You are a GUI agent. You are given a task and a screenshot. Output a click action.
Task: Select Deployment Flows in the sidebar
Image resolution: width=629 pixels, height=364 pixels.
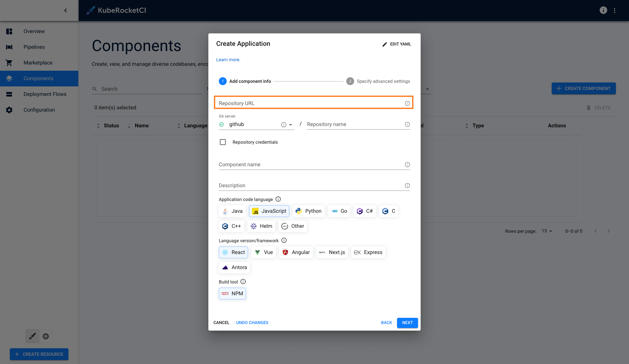(x=45, y=94)
